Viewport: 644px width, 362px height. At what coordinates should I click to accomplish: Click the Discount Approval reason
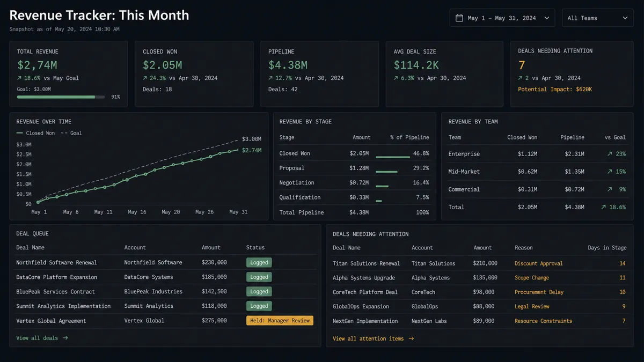538,263
